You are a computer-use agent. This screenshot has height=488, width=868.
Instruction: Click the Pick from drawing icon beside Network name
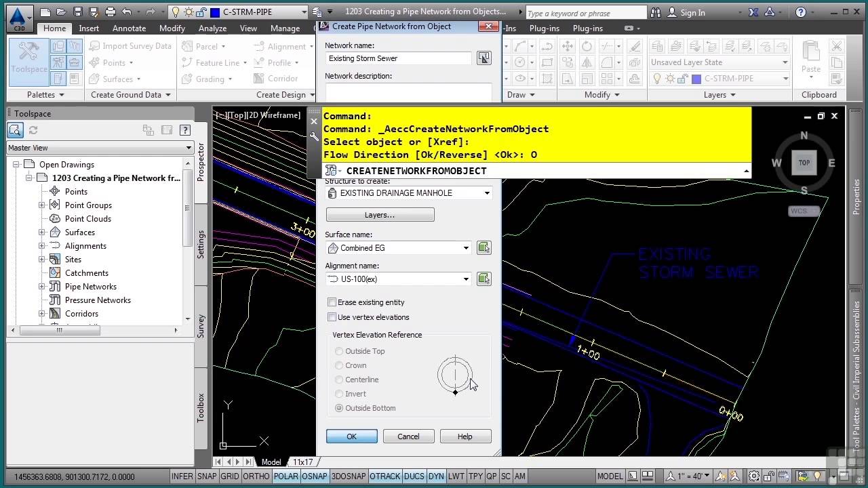point(484,58)
